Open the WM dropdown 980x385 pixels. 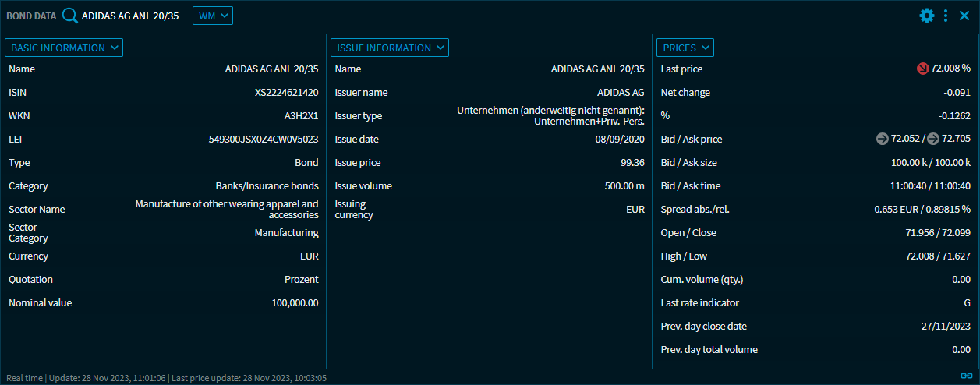212,16
